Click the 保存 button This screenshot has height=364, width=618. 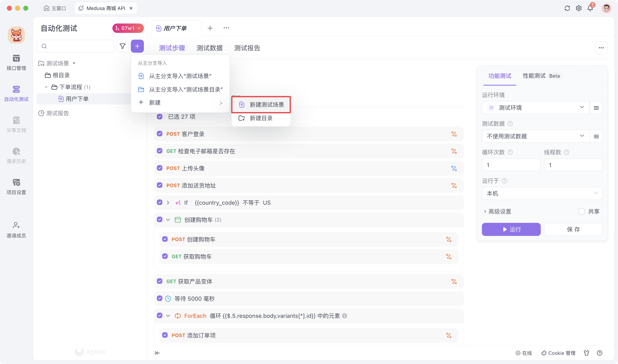click(573, 229)
